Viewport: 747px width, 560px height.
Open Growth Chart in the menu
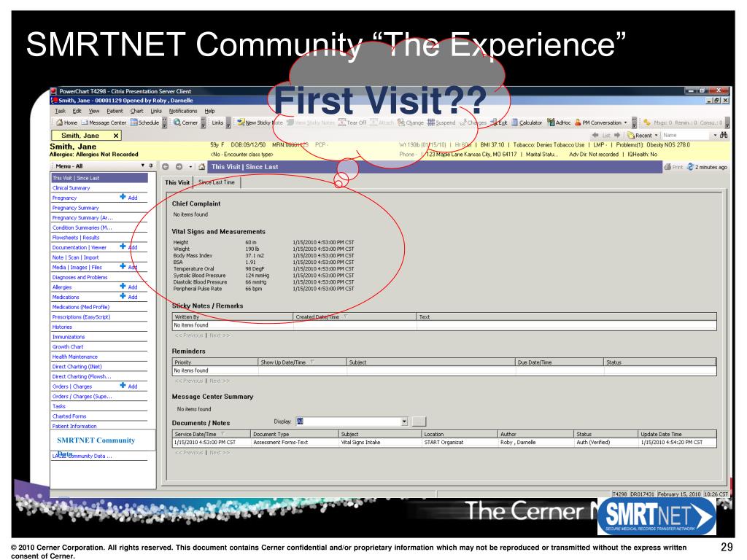click(68, 346)
